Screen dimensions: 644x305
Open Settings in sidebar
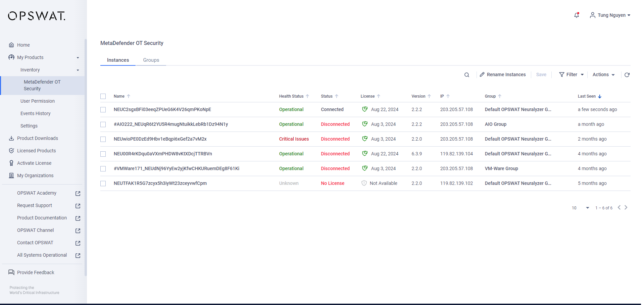pos(29,126)
